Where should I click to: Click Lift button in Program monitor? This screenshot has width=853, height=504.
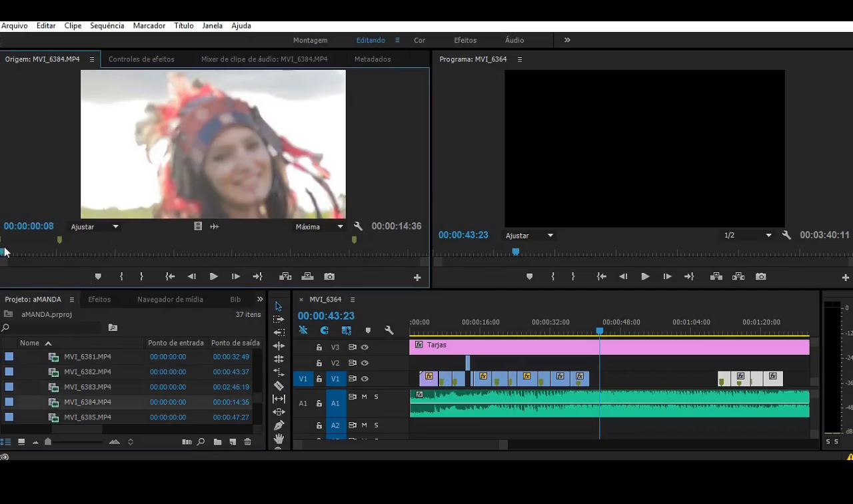(x=716, y=276)
